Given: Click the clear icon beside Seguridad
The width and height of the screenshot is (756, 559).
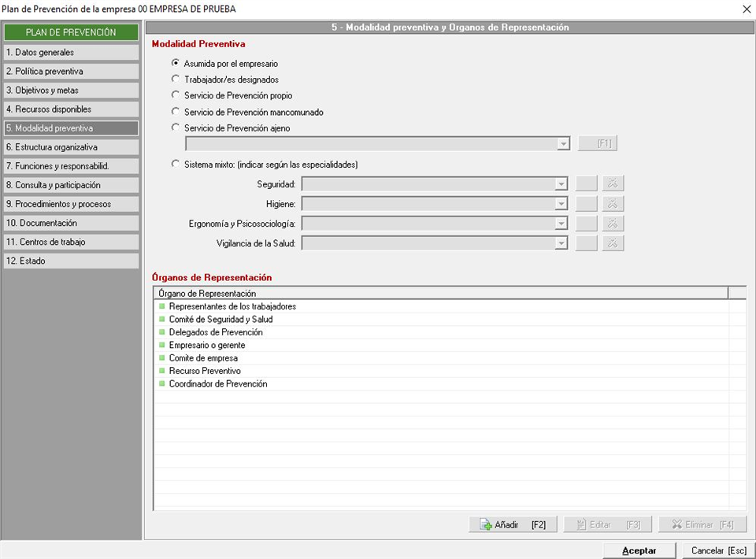Looking at the screenshot, I should click(x=613, y=183).
